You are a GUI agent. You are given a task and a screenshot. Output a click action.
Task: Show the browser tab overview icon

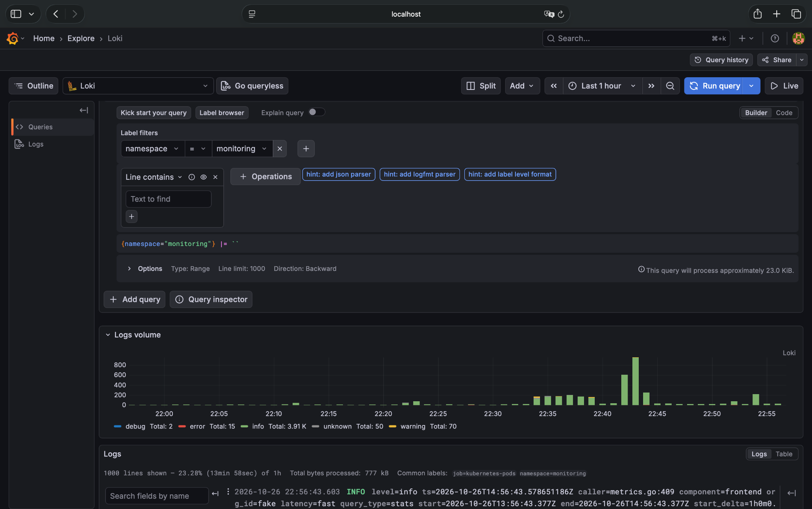click(796, 14)
